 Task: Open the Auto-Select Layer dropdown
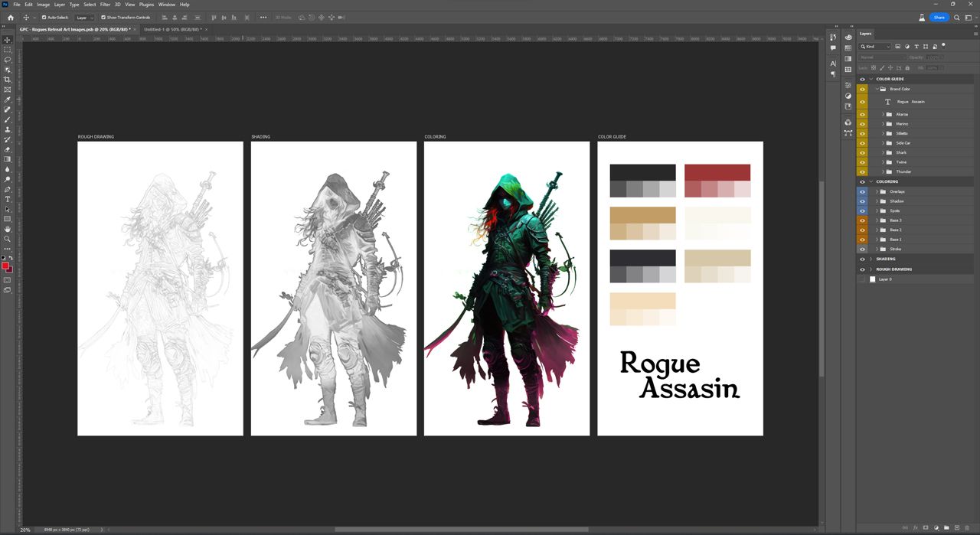84,17
